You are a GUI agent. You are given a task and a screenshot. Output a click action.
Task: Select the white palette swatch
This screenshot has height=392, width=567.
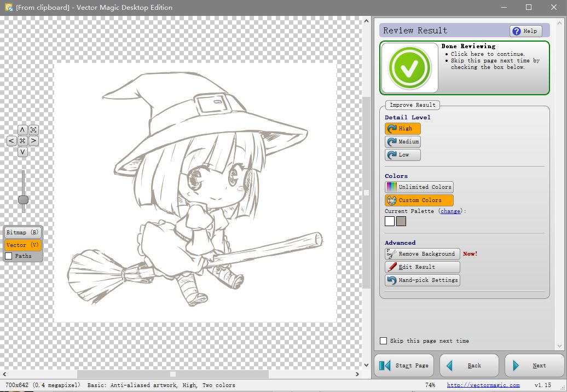[x=390, y=221]
